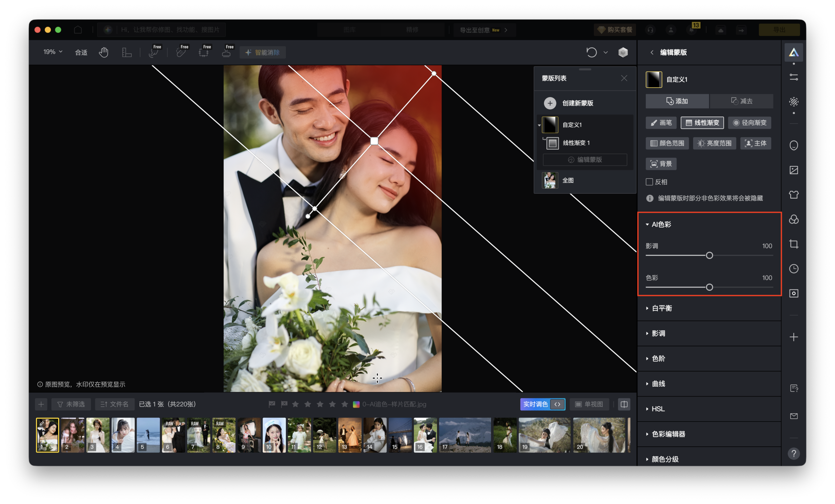835x504 pixels.
Task: Click the home icon in title bar
Action: tap(78, 30)
